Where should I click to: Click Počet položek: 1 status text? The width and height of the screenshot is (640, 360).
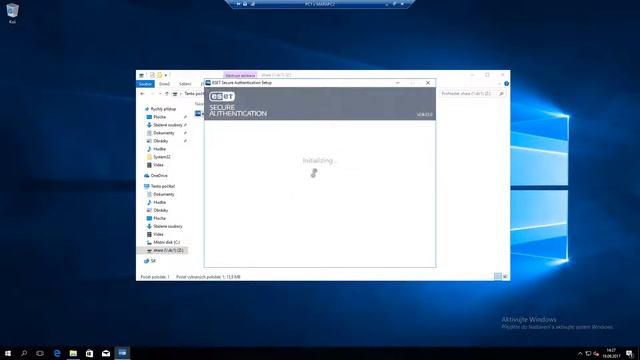tap(155, 277)
